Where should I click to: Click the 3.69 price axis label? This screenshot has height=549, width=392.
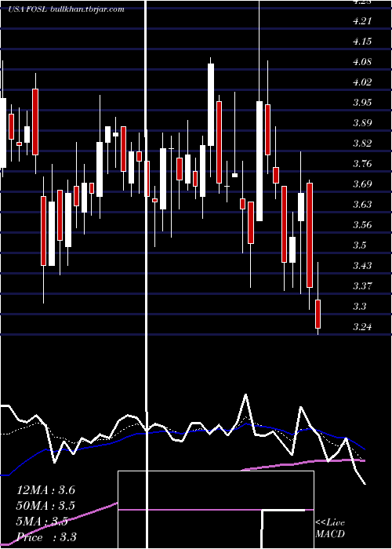362,184
